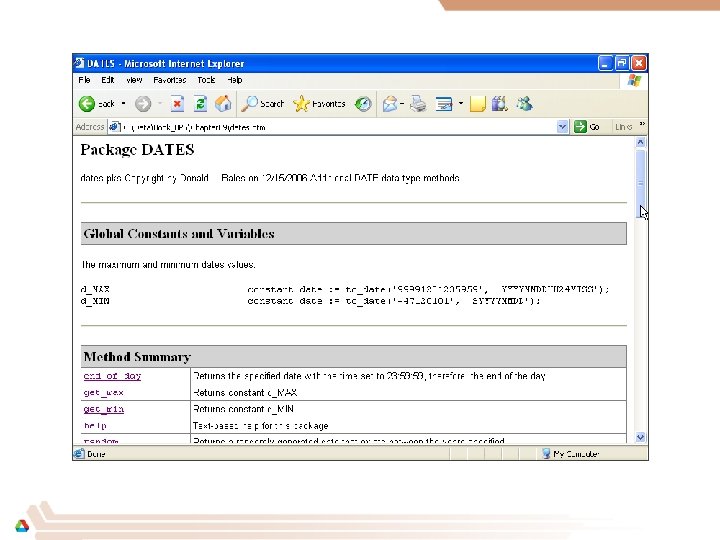Click the scrollbar down arrow
720x540 pixels.
point(641,437)
